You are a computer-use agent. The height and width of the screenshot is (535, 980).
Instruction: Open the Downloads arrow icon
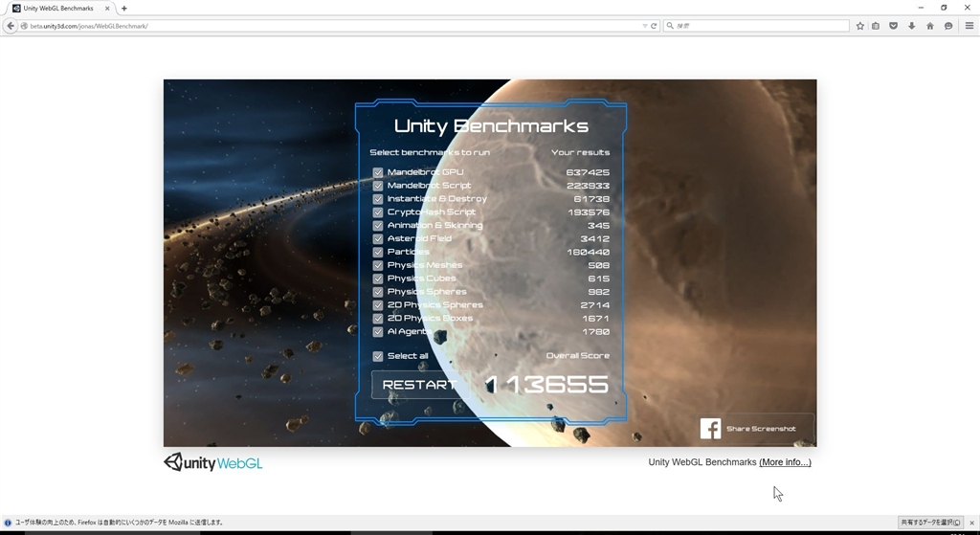912,26
